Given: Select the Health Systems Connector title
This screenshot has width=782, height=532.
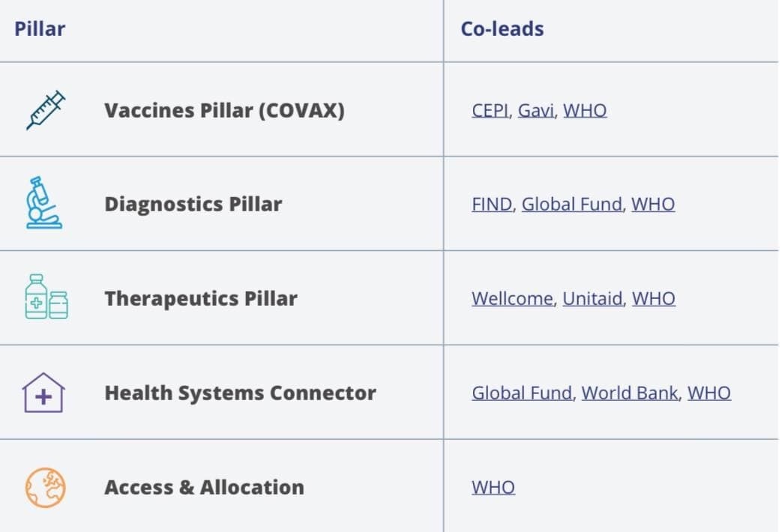Looking at the screenshot, I should click(240, 393).
